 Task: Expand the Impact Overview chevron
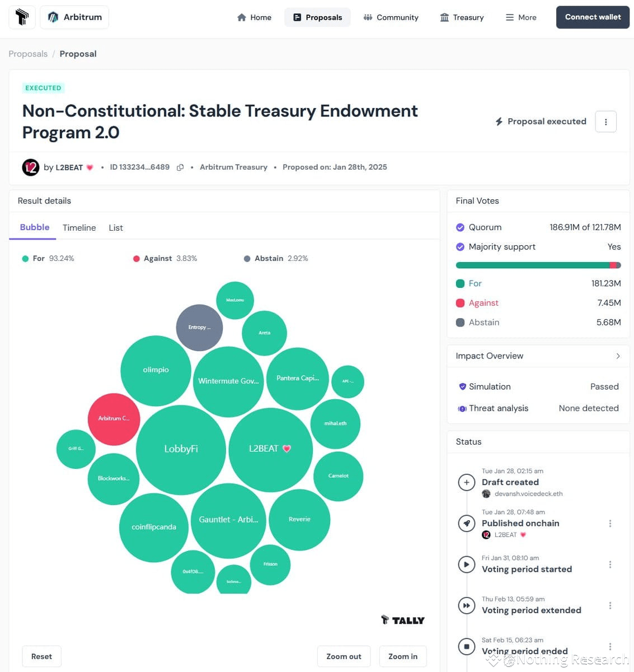[618, 356]
